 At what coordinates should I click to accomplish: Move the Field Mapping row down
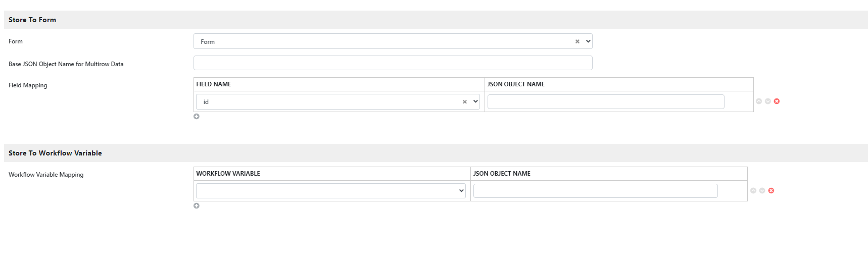tap(767, 101)
